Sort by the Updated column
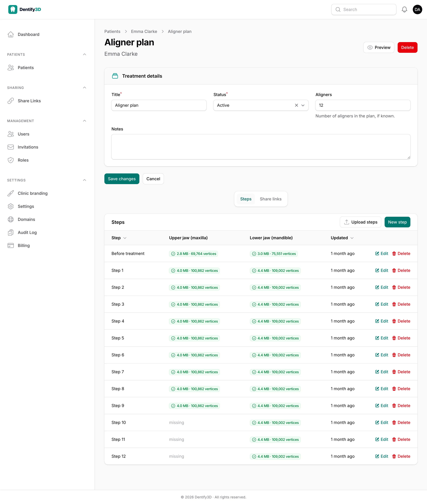The image size is (427, 504). click(342, 238)
